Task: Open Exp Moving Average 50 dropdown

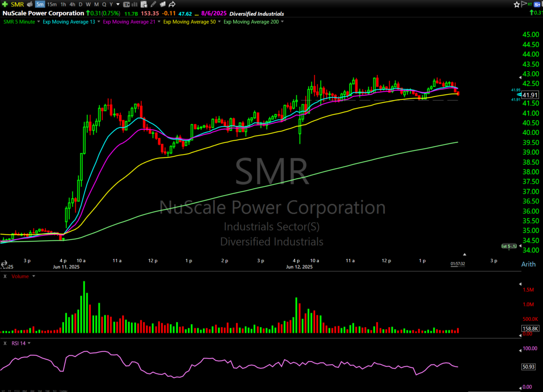Action: coord(219,22)
